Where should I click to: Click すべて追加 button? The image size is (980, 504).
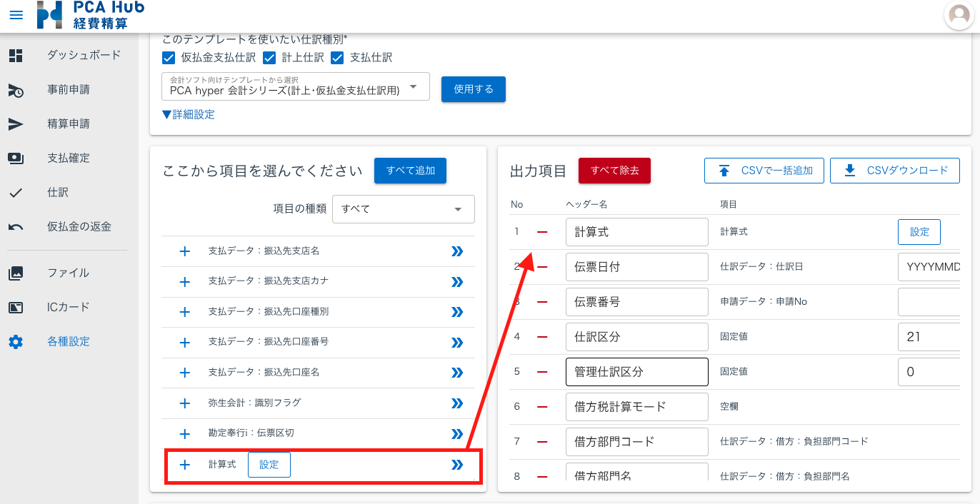(x=411, y=171)
